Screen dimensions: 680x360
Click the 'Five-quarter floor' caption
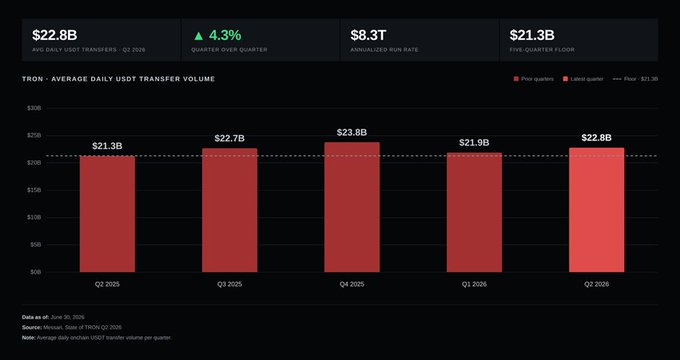coord(542,50)
